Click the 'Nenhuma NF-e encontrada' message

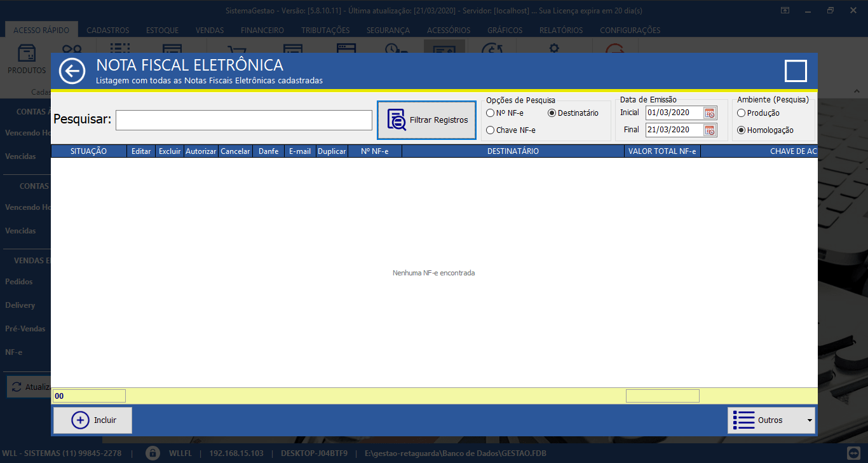tap(434, 273)
